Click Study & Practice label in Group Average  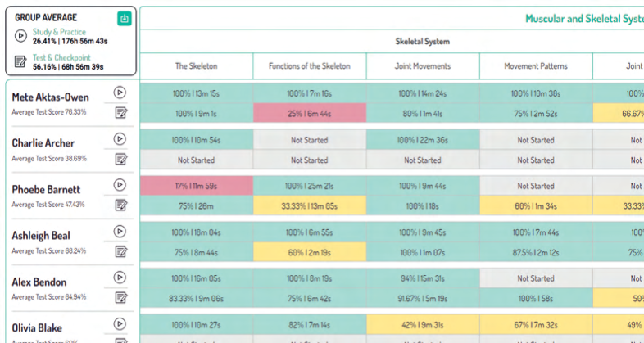[59, 32]
